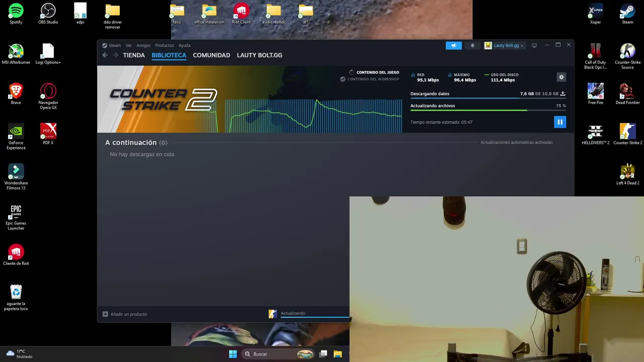Select Counter-Strike Source desktop icon
This screenshot has width=644, height=362.
[x=627, y=56]
